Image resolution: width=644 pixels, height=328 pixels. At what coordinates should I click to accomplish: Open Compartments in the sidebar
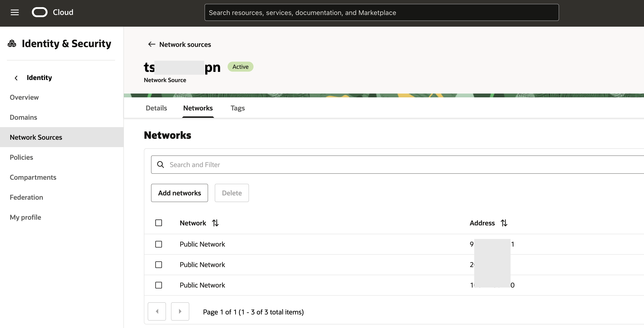point(33,177)
